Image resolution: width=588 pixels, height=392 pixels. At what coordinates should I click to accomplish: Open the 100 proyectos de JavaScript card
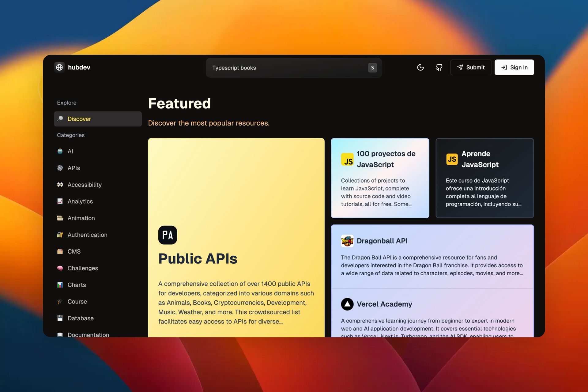(x=380, y=178)
